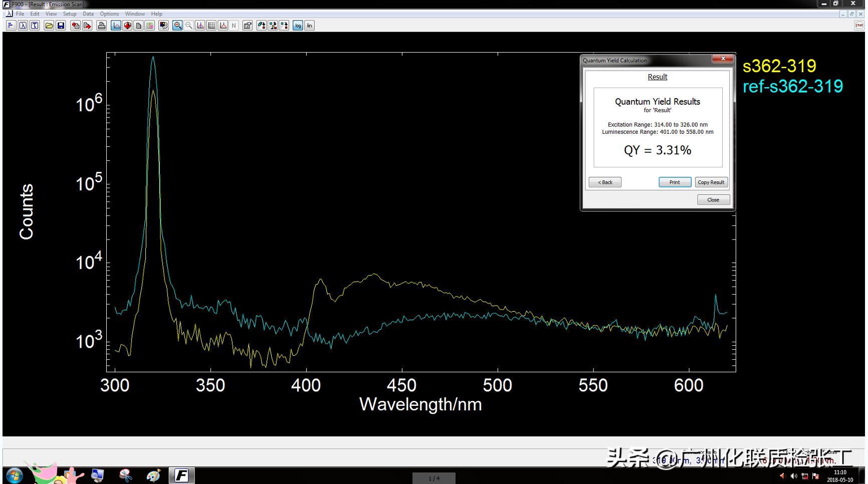Screen dimensions: 868x484
Task: Expand the Options menu
Action: (109, 14)
